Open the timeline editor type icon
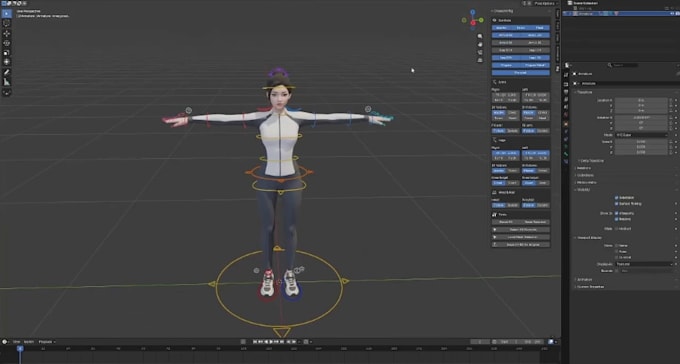 [x=5, y=341]
